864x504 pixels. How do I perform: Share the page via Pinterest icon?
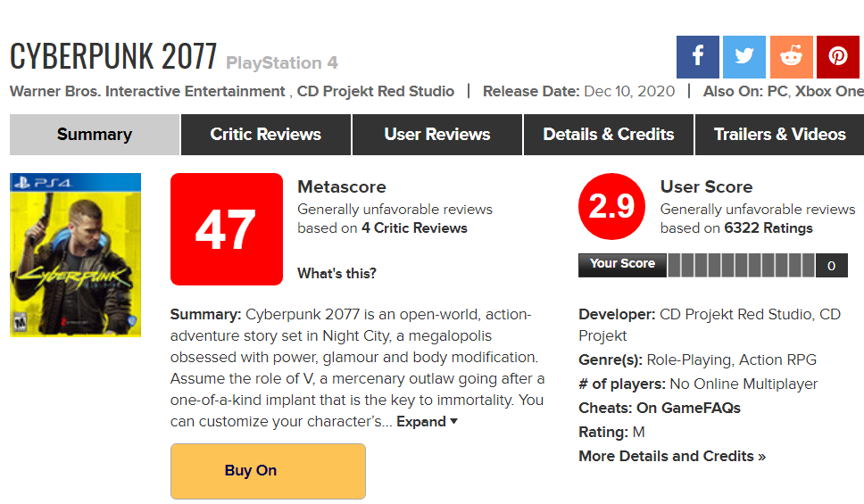pos(837,57)
